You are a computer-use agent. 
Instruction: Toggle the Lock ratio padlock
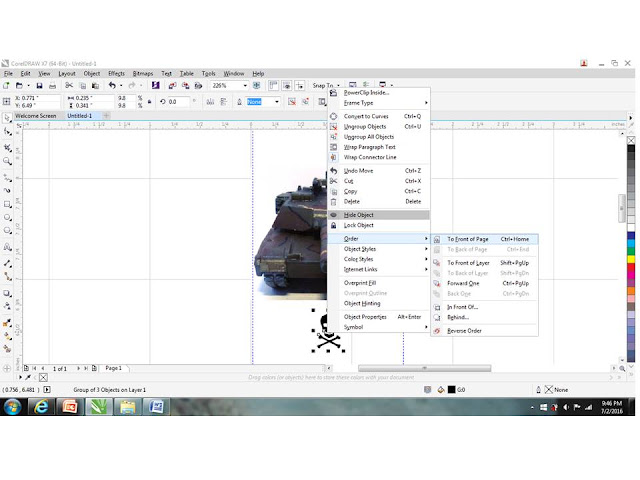tap(149, 102)
